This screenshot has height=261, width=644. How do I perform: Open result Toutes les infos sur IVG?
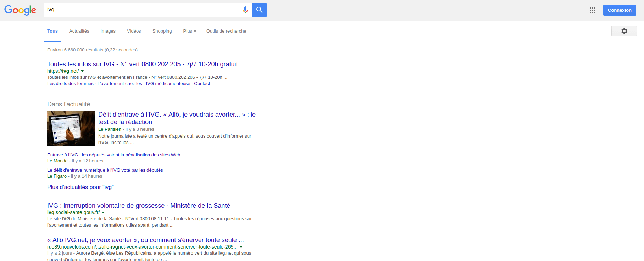[146, 64]
